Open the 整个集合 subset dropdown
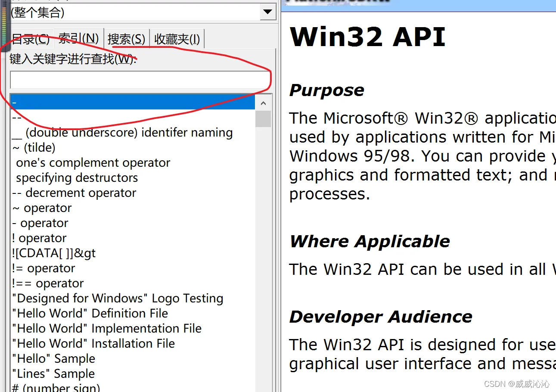The height and width of the screenshot is (392, 556). coord(268,12)
